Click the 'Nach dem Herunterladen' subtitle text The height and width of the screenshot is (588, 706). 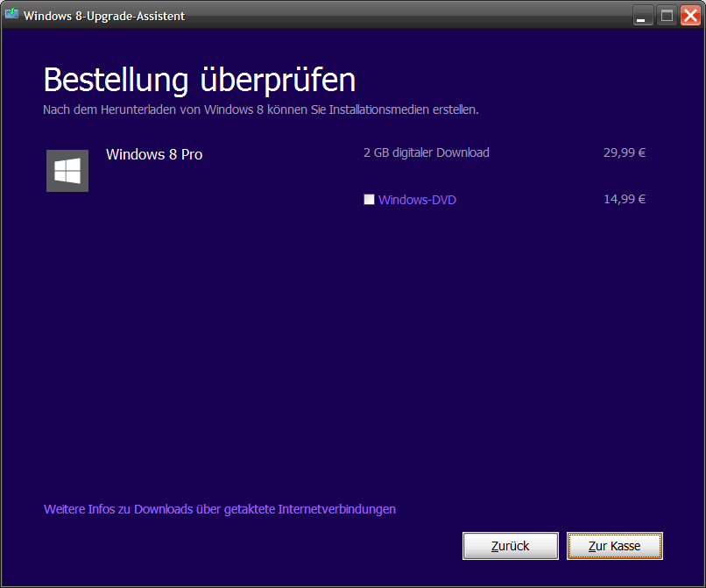coord(261,110)
